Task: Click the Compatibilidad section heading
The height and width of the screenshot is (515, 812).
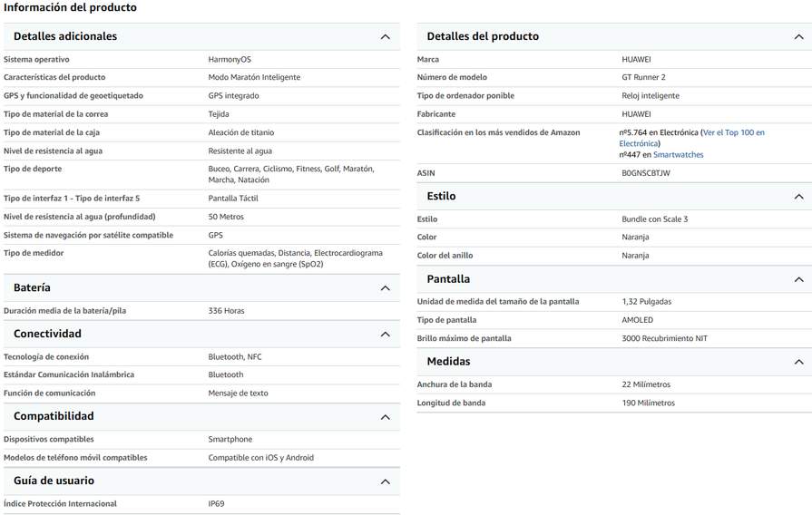Action: (x=54, y=416)
